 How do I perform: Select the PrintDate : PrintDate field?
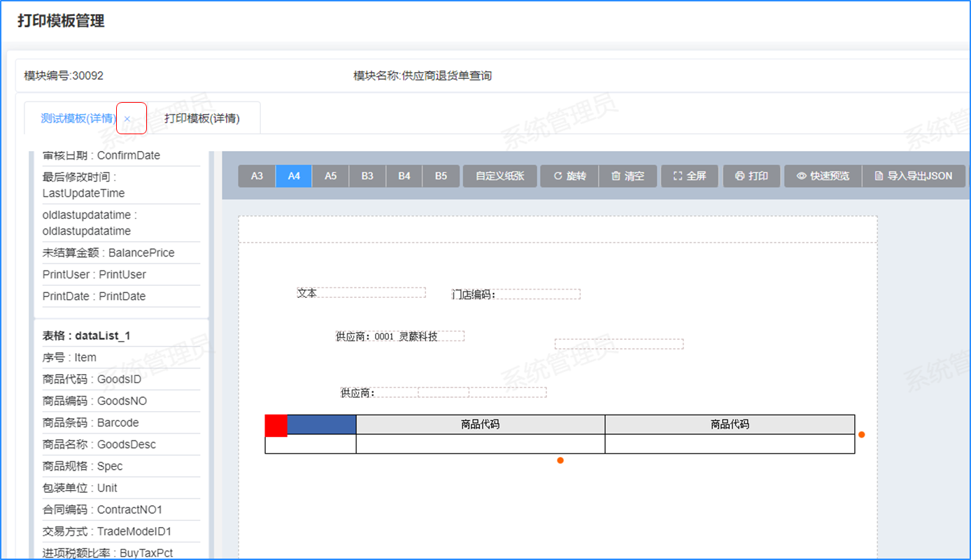121,296
